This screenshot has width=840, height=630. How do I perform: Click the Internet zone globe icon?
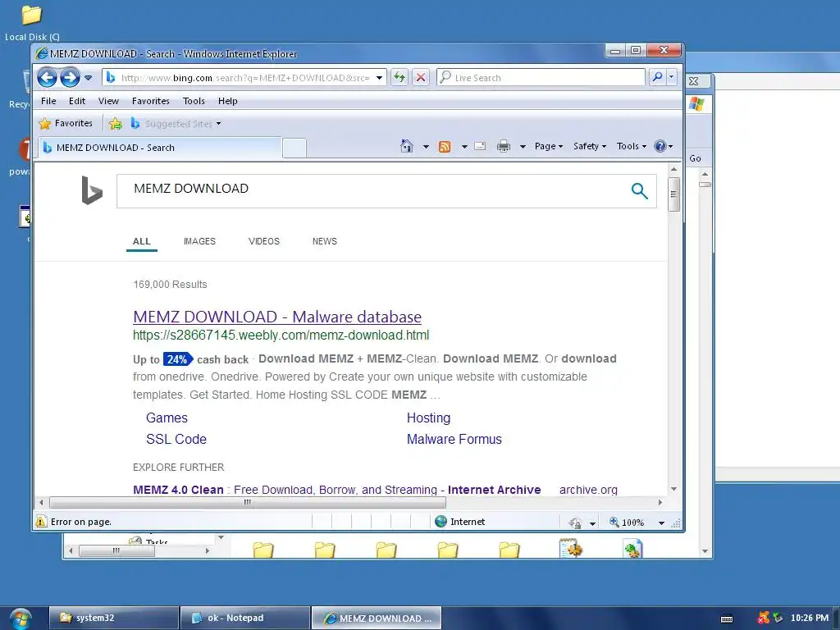[x=441, y=521]
